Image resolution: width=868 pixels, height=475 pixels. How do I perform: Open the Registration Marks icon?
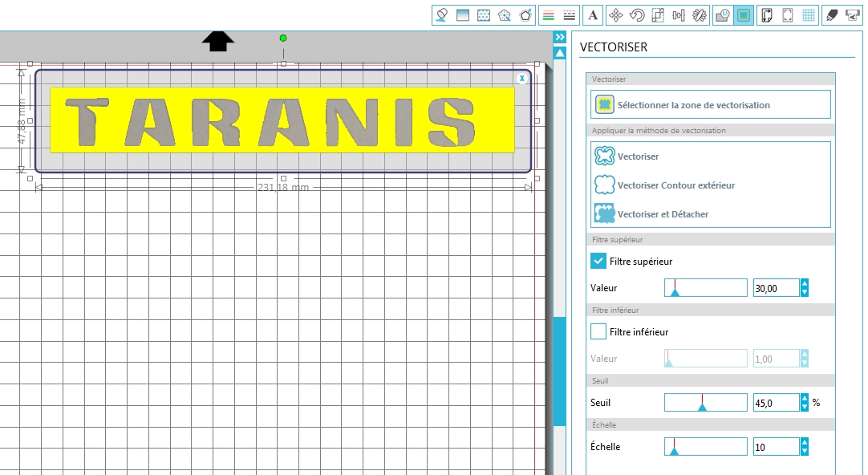[788, 15]
